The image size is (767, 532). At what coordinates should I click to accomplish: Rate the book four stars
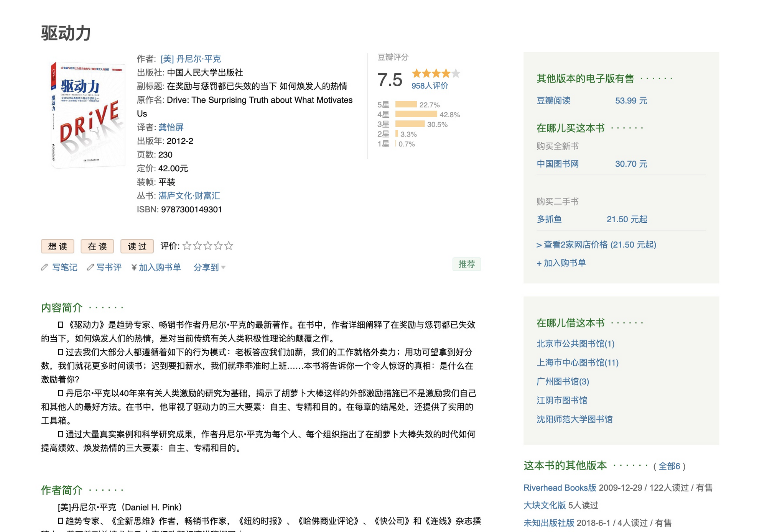click(x=218, y=246)
